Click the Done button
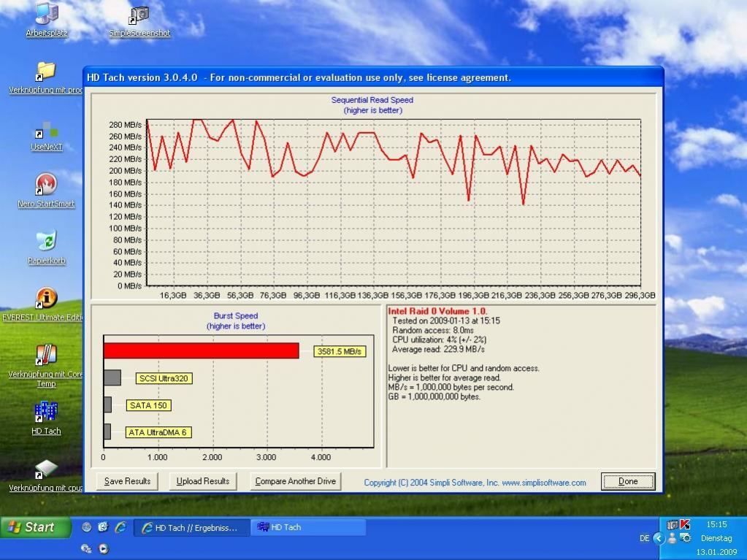The image size is (747, 560). click(628, 481)
